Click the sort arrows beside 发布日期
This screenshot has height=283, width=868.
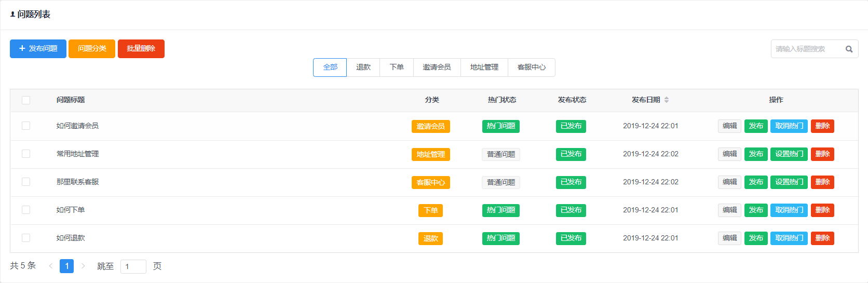pos(667,100)
